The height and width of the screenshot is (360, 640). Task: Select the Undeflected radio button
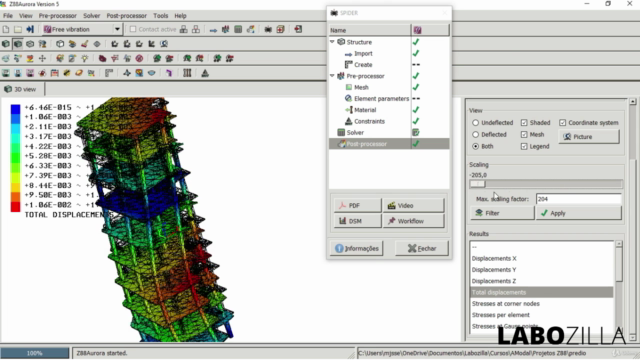(476, 122)
